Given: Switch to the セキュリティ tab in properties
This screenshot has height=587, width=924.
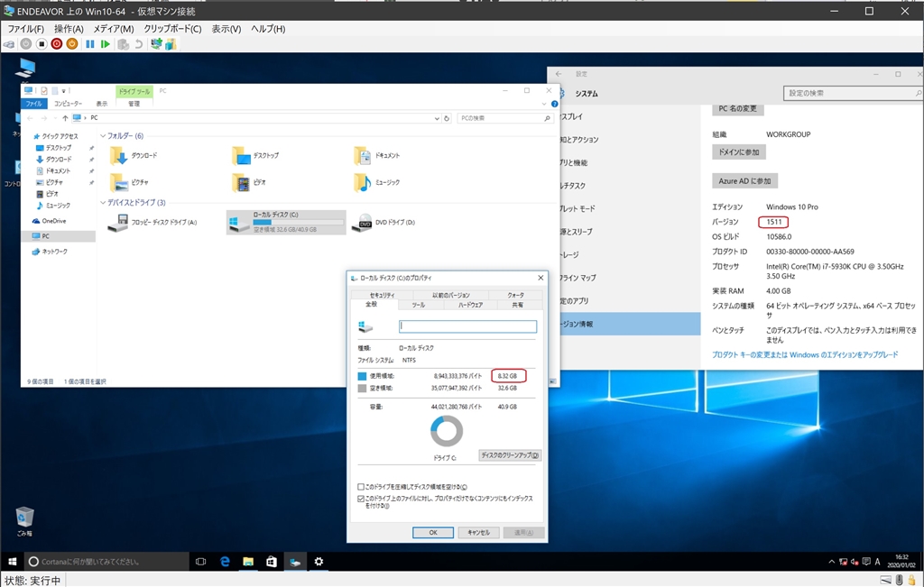Looking at the screenshot, I should coord(382,295).
